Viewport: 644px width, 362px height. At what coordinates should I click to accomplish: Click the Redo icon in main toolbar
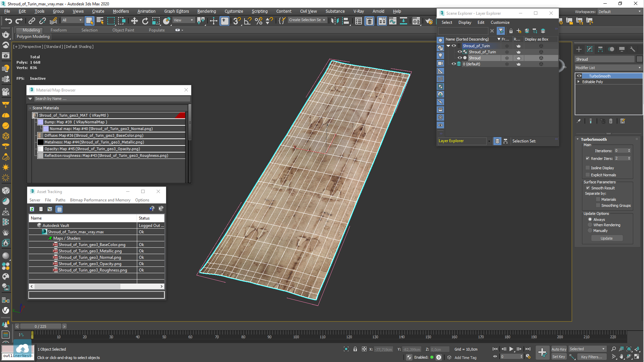19,21
